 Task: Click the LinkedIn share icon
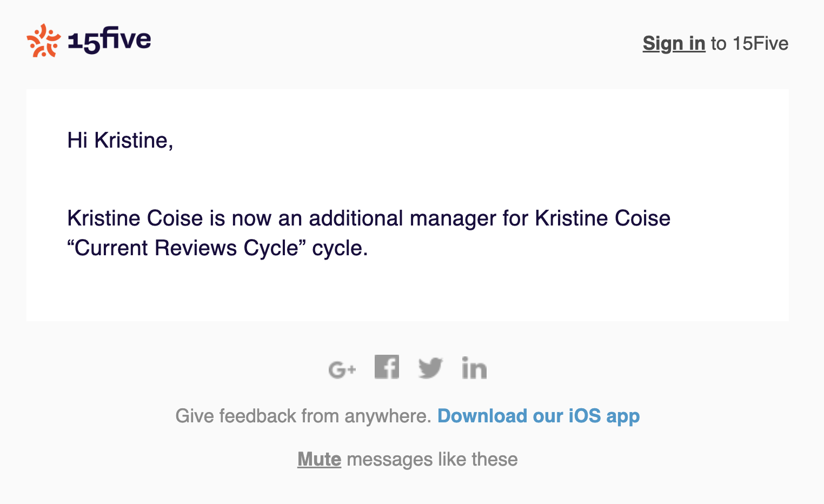click(474, 368)
